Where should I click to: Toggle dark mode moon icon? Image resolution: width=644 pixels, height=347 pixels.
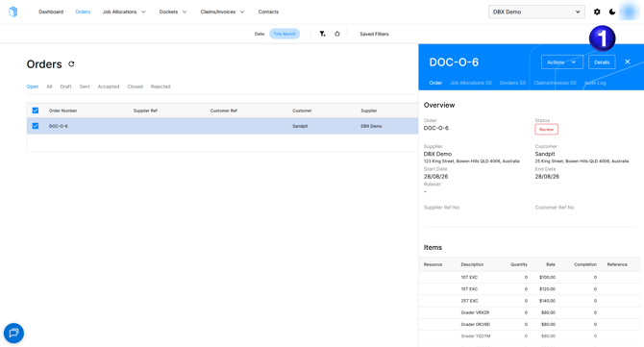[612, 12]
